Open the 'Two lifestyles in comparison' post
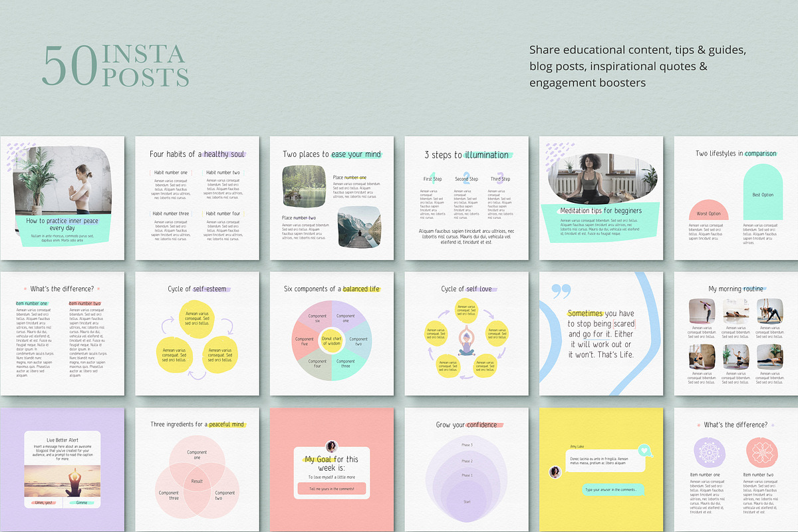Screen dimensions: 798x532 (x=735, y=198)
